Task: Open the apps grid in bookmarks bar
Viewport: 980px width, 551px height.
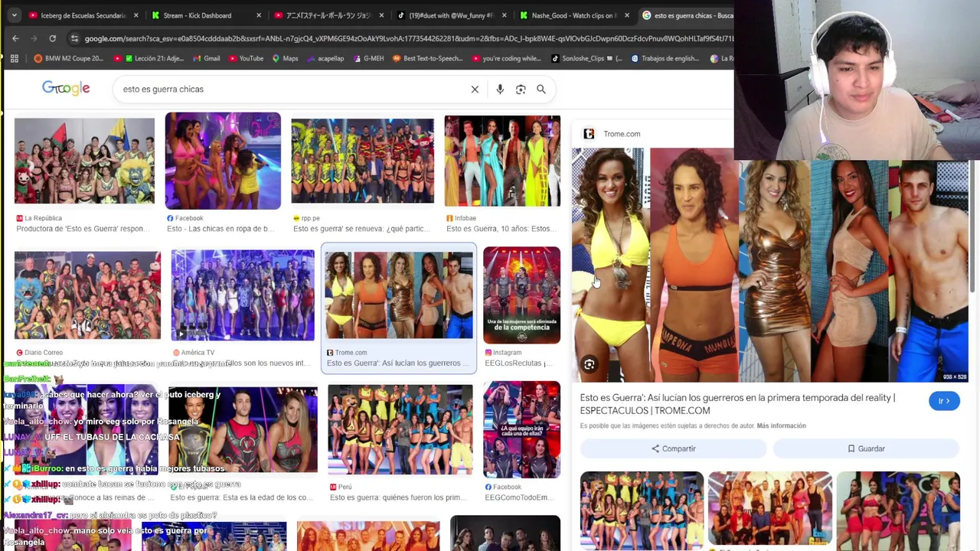Action: (14, 58)
